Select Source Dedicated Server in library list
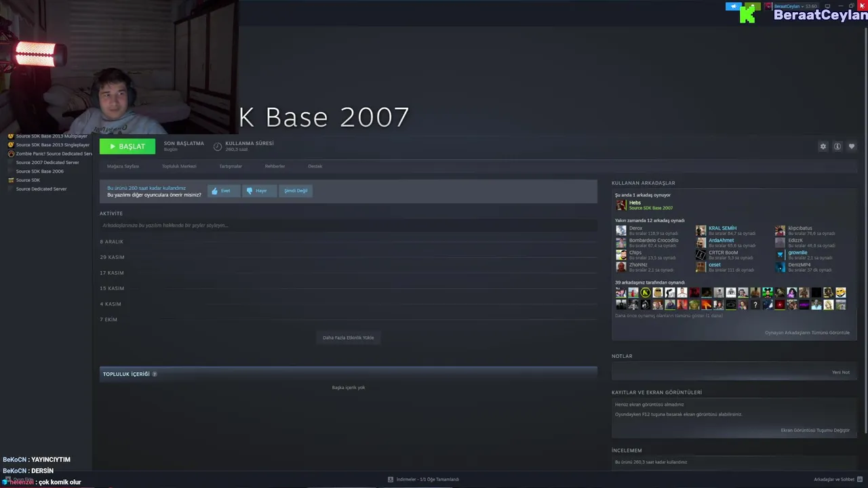This screenshot has width=868, height=488. click(x=41, y=189)
